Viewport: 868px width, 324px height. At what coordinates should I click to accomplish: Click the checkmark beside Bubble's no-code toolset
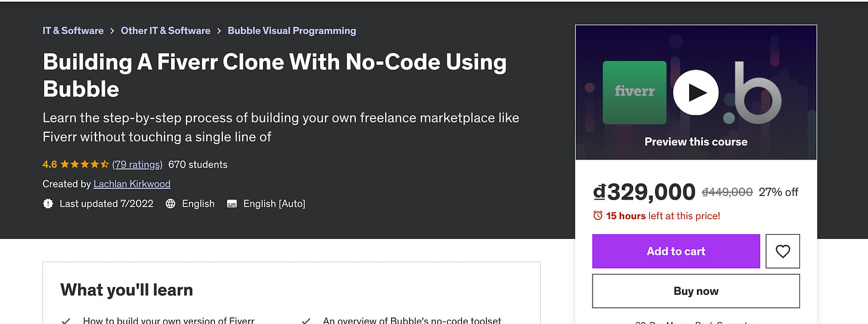coord(306,321)
